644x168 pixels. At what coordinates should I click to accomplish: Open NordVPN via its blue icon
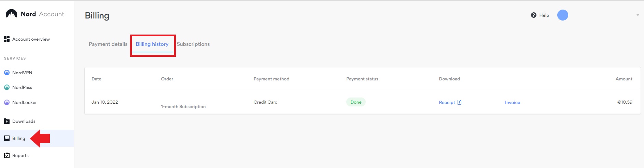coord(7,73)
